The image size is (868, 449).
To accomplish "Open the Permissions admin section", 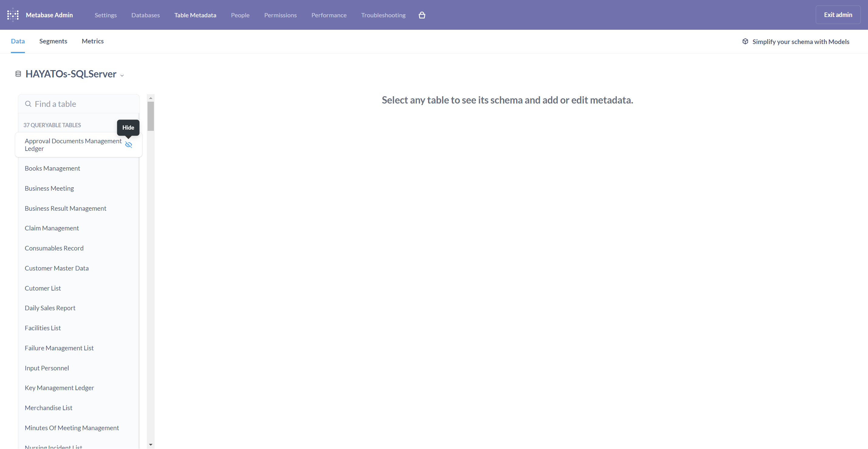I will pos(280,15).
